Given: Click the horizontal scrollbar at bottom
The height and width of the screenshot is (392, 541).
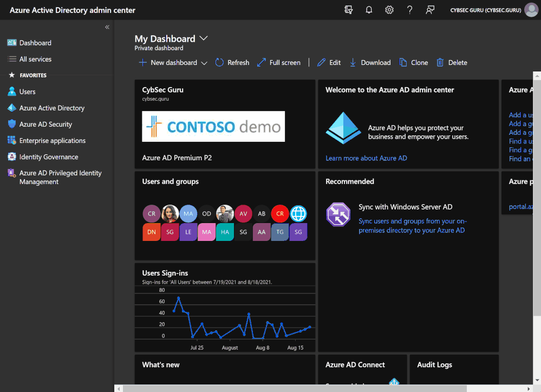Looking at the screenshot, I should pyautogui.click(x=295, y=389).
